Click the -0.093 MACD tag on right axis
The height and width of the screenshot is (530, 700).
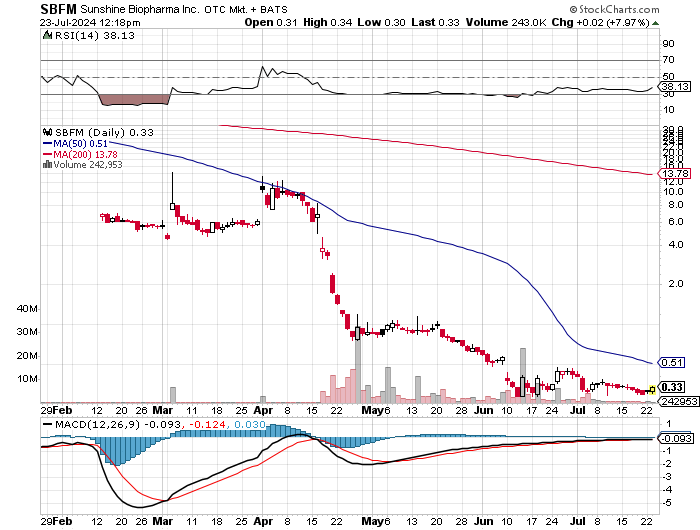tap(677, 438)
